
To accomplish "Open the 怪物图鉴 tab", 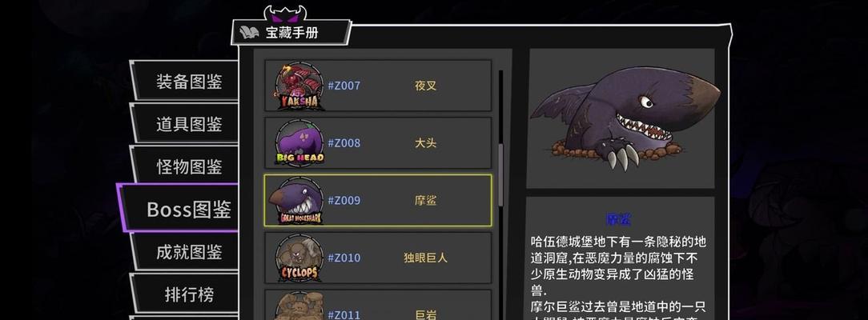I will pos(187,166).
